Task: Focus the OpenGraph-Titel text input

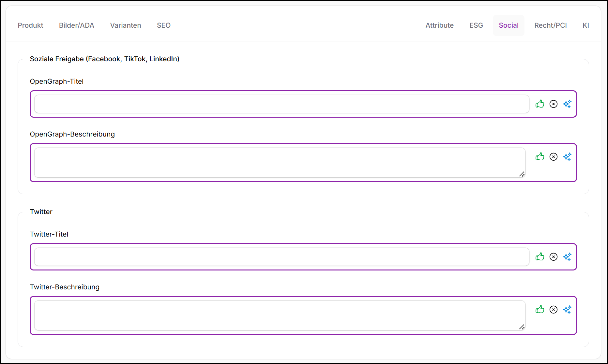Action: [x=281, y=104]
